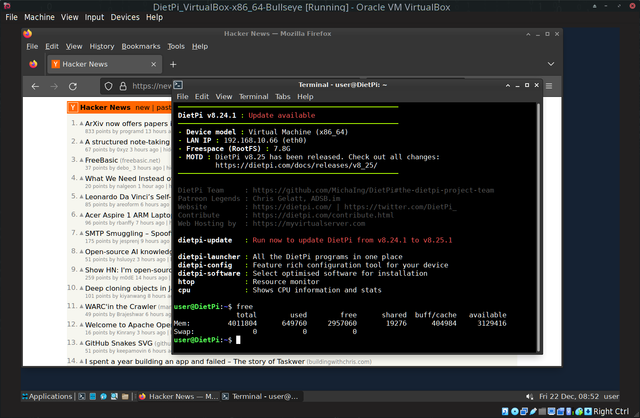Click the clock 'Fri 22 Dec, 08:52'
The image size is (640, 418).
pyautogui.click(x=569, y=396)
